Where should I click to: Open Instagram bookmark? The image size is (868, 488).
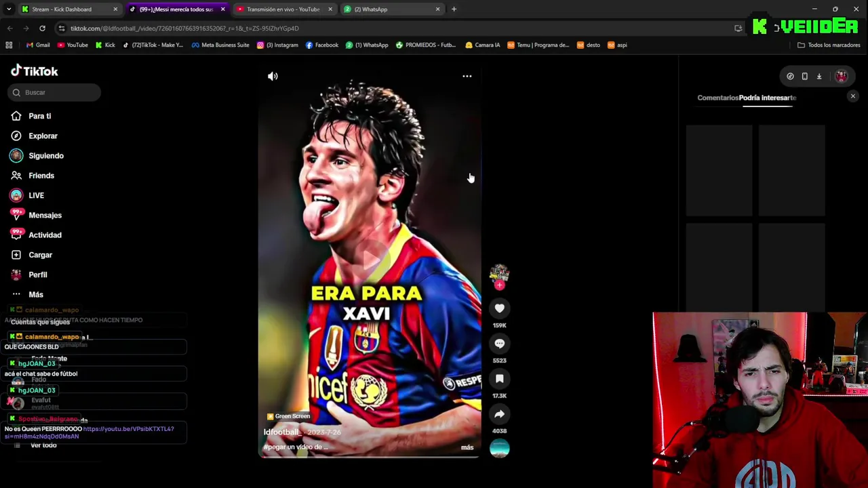[277, 45]
